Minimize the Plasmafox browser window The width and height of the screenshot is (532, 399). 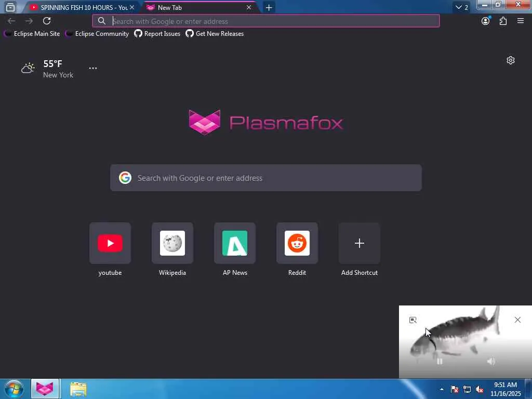[x=485, y=5]
